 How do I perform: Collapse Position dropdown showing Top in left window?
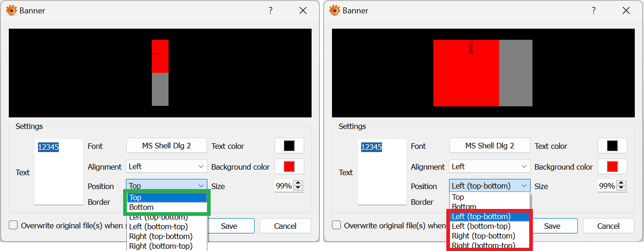[x=167, y=186]
